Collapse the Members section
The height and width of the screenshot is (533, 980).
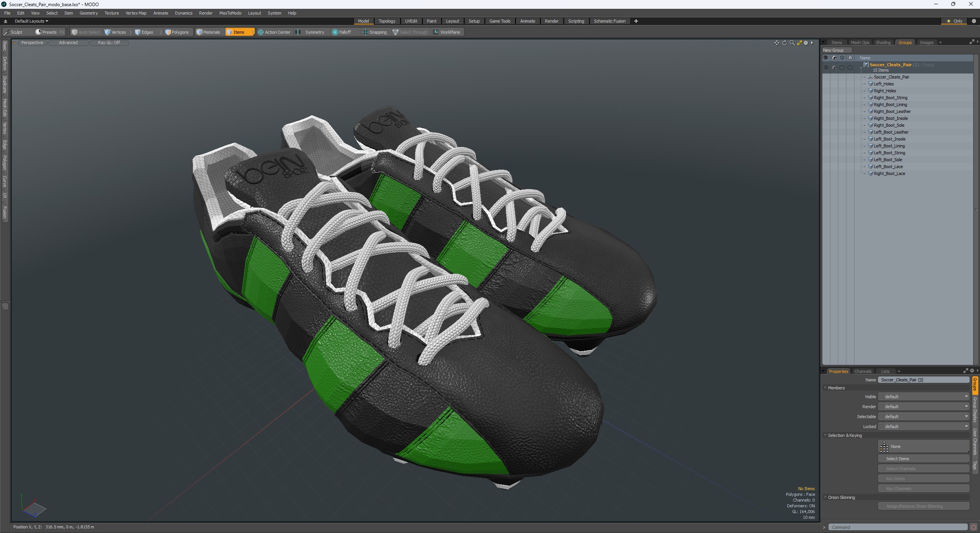pos(825,388)
